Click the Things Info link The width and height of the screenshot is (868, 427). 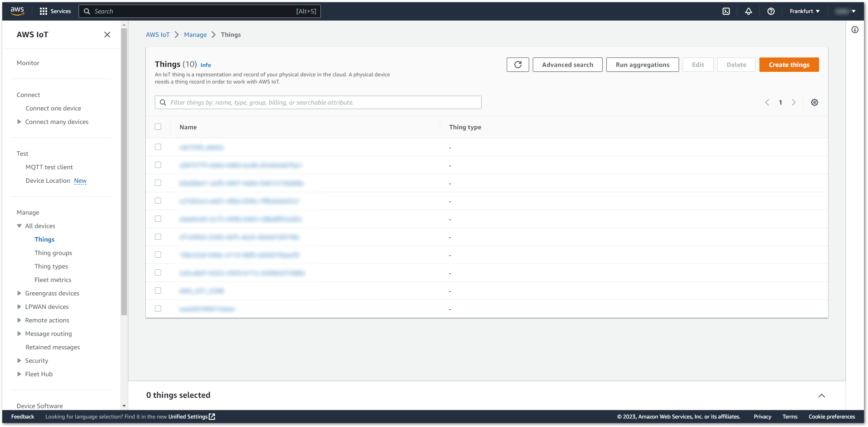pos(206,65)
